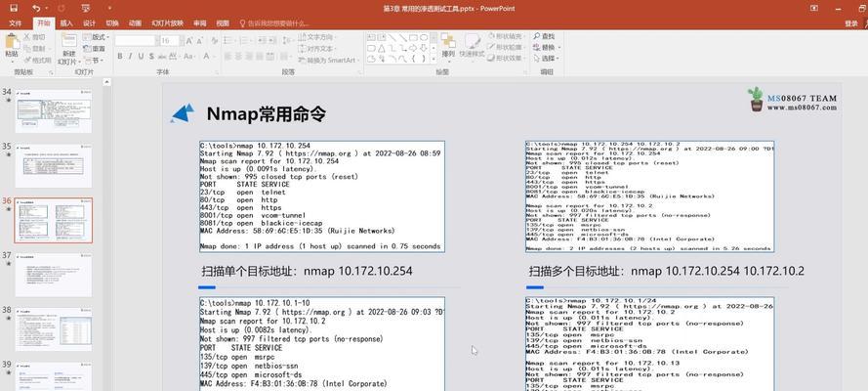Open the Aa change case button
This screenshot has width=868, height=391.
189,57
